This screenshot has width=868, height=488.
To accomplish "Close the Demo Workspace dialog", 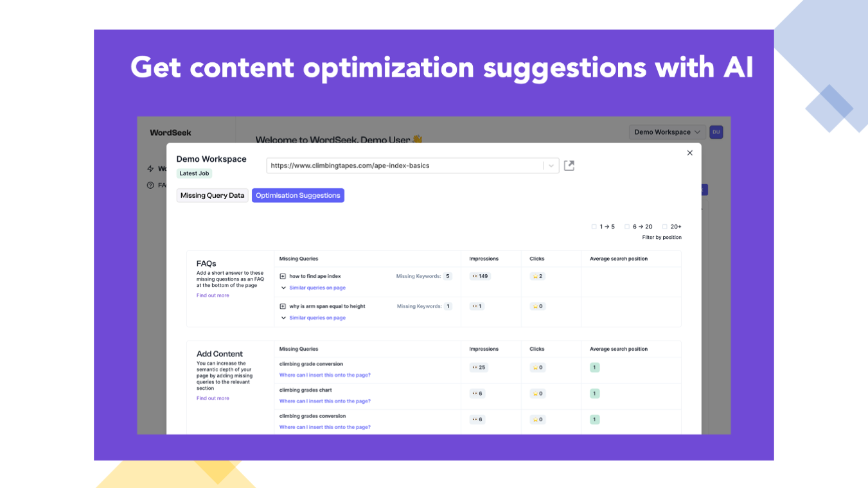I will [689, 153].
